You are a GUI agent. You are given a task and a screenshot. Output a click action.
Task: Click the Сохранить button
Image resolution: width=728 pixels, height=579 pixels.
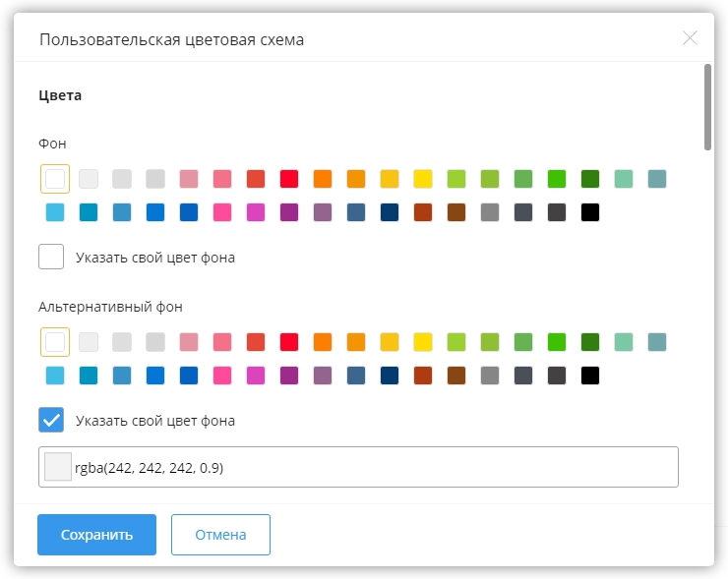tap(96, 535)
